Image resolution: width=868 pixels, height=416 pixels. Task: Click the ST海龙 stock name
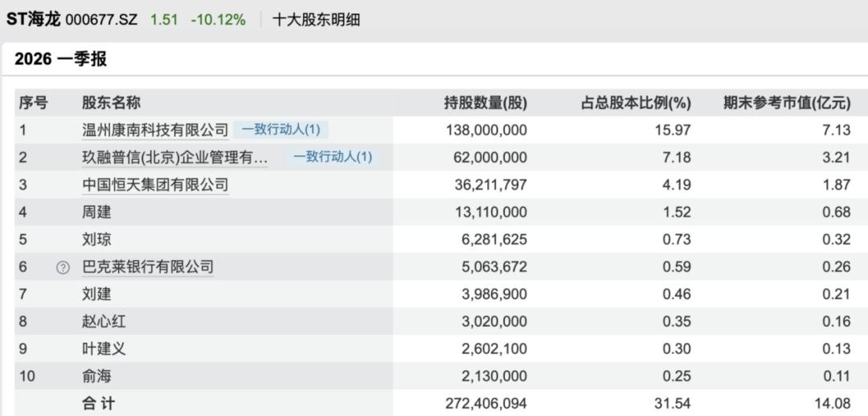click(x=34, y=20)
